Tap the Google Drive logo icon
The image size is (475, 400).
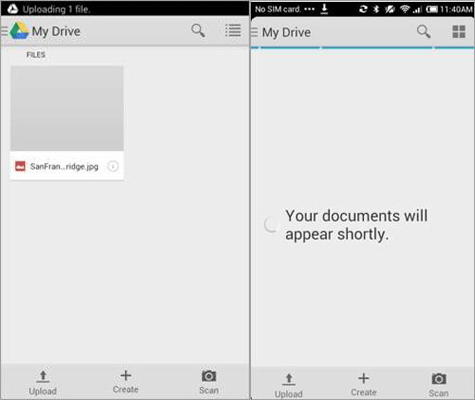(19, 31)
